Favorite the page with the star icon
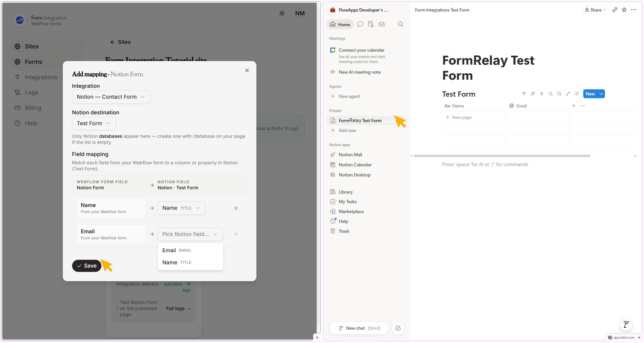The image size is (644, 343). click(x=624, y=10)
